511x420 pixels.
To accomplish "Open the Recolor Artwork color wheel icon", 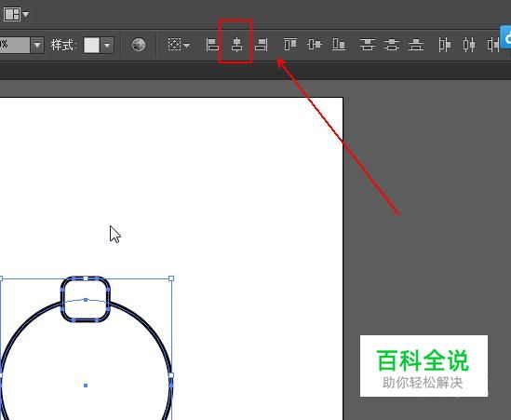I will [x=139, y=45].
